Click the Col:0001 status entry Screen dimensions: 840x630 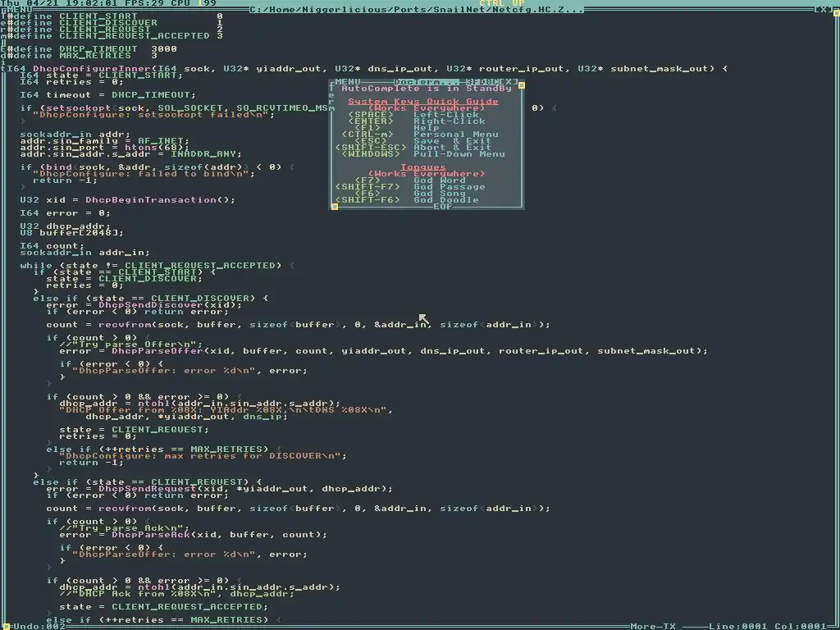click(x=801, y=626)
